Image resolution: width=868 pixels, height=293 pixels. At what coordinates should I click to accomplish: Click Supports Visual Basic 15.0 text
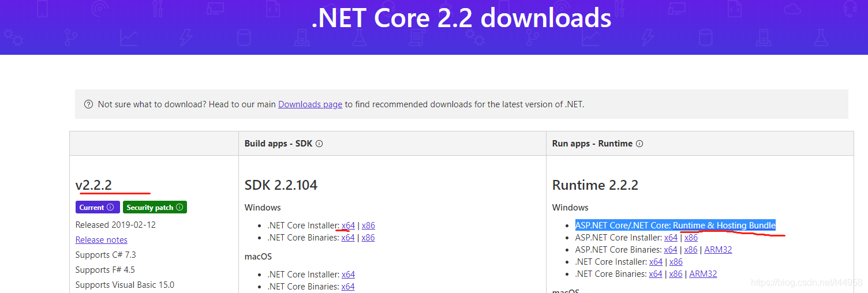[125, 285]
